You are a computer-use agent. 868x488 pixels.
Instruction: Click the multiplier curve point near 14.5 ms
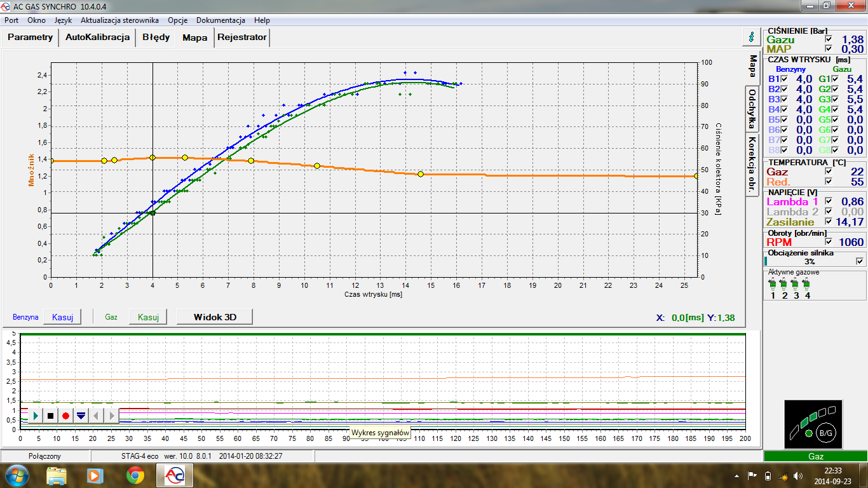point(421,173)
